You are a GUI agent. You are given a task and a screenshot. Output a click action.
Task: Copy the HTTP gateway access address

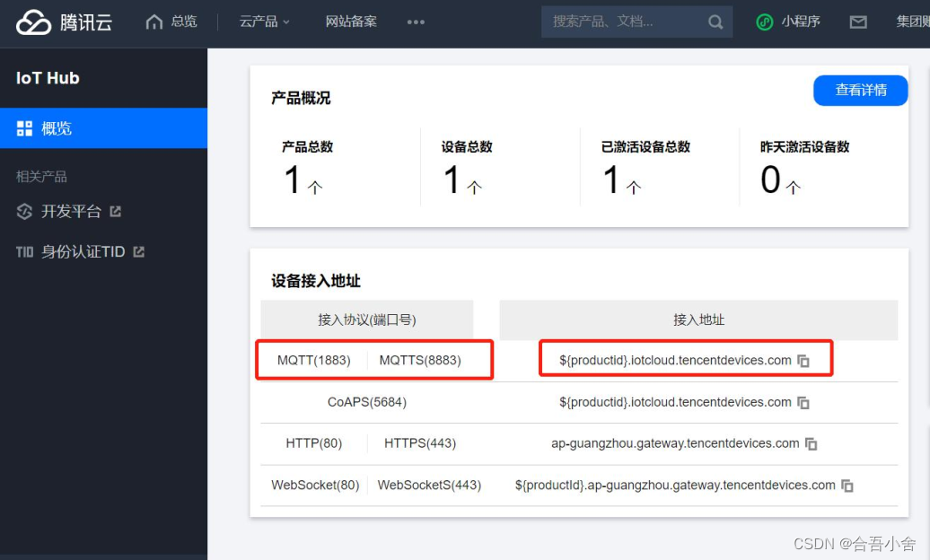812,443
